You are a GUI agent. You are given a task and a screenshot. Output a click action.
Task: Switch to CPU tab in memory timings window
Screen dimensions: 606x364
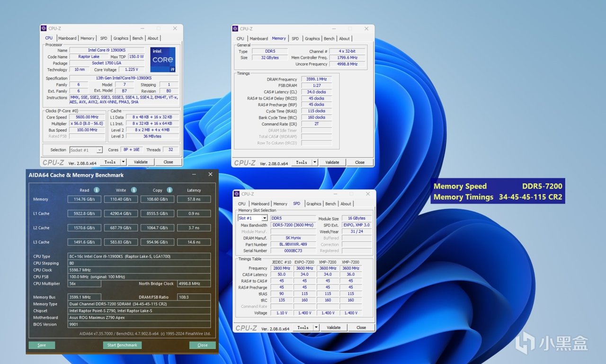click(241, 39)
